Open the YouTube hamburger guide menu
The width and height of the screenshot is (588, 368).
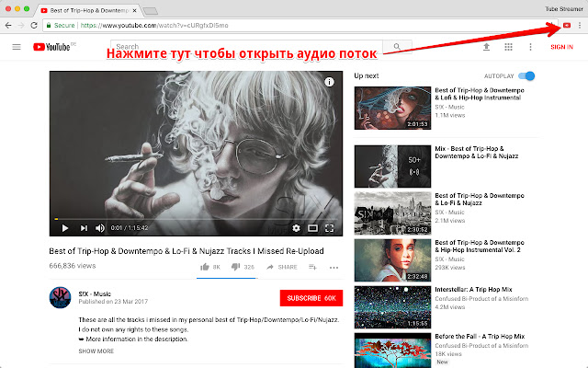pyautogui.click(x=17, y=47)
